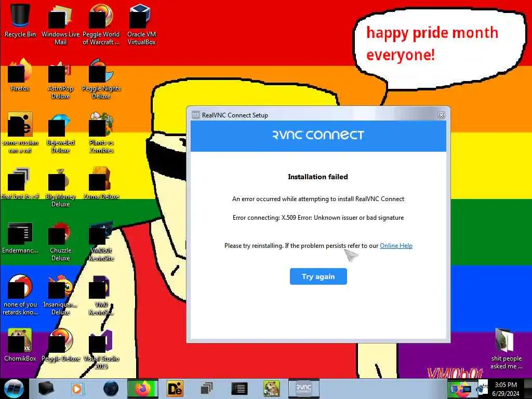Open Windows Live Mail desktop icon
The height and width of the screenshot is (399, 532).
(x=60, y=24)
